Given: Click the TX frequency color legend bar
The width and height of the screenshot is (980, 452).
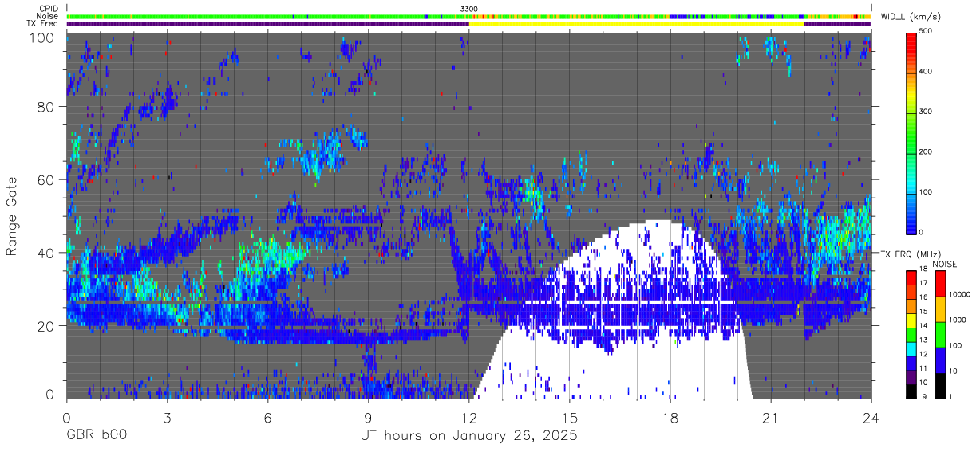Looking at the screenshot, I should coord(911,334).
